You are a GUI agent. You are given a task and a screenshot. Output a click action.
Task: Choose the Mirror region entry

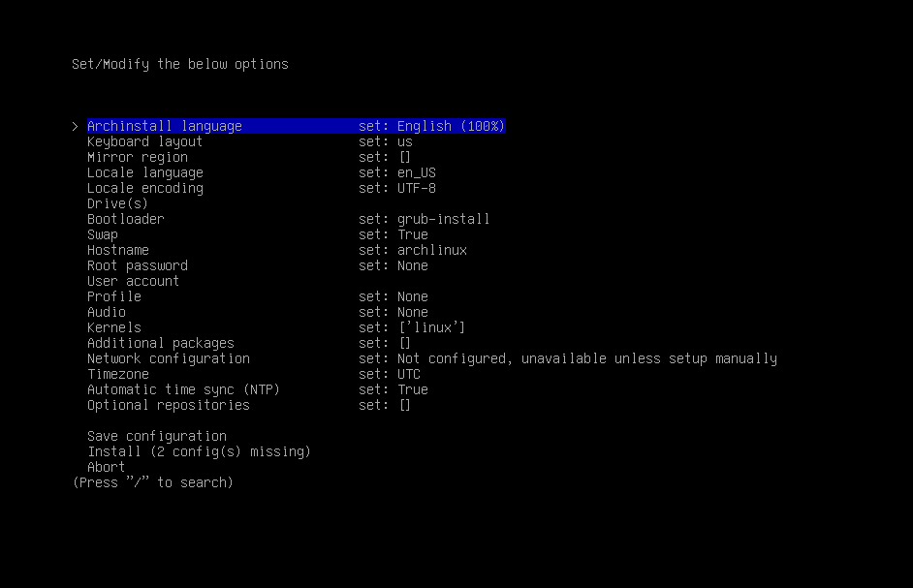(x=138, y=157)
